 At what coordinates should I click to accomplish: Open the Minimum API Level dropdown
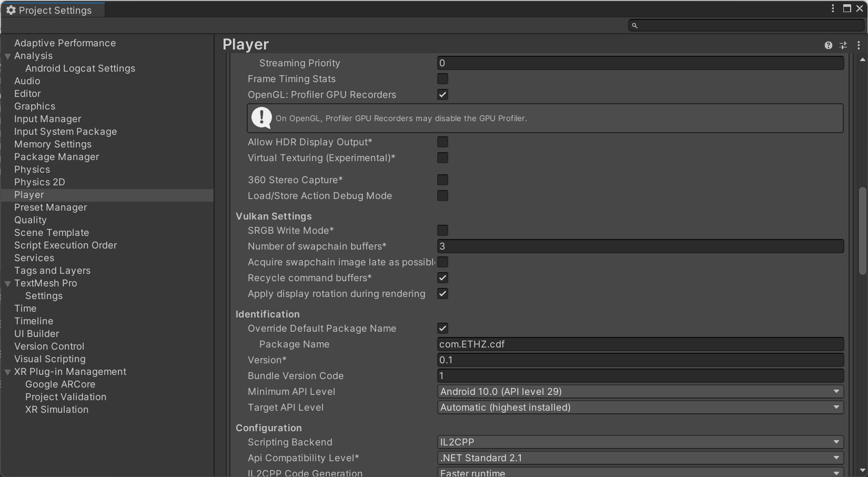point(640,392)
